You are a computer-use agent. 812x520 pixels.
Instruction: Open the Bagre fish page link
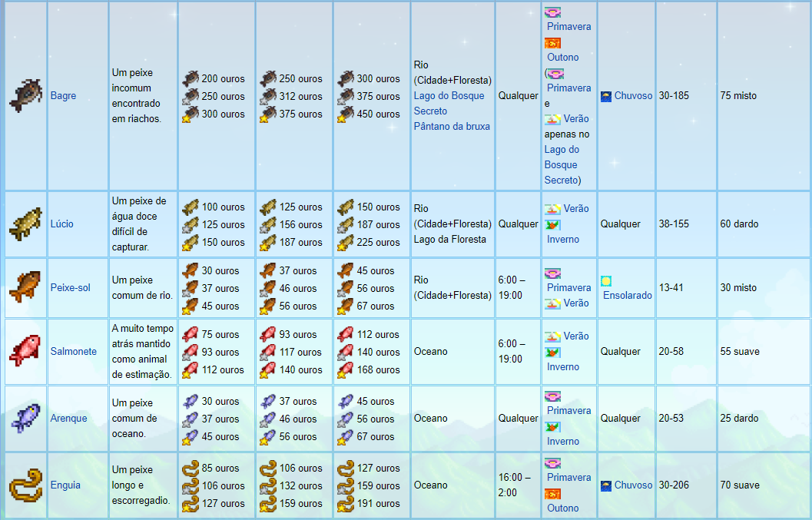tap(63, 96)
